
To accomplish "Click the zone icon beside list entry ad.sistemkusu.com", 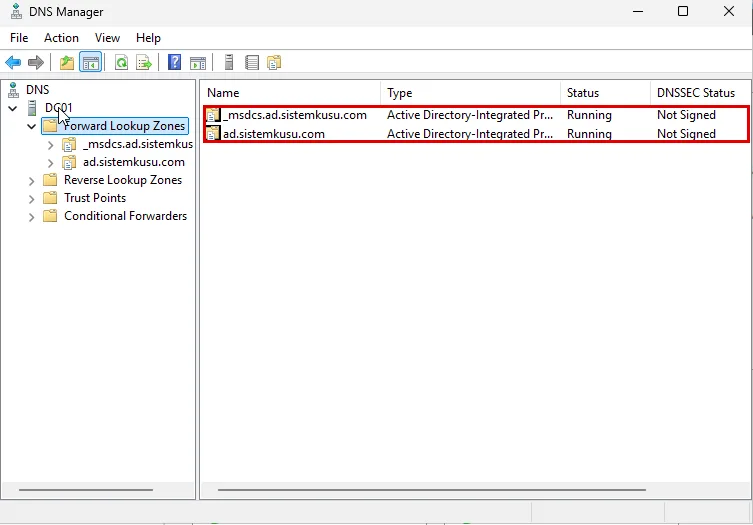I will (x=213, y=134).
